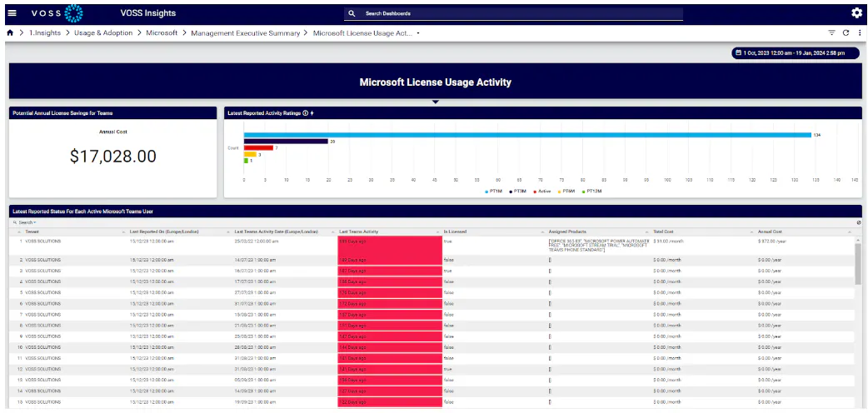Click the $17,028.00 annual cost value

coord(113,157)
